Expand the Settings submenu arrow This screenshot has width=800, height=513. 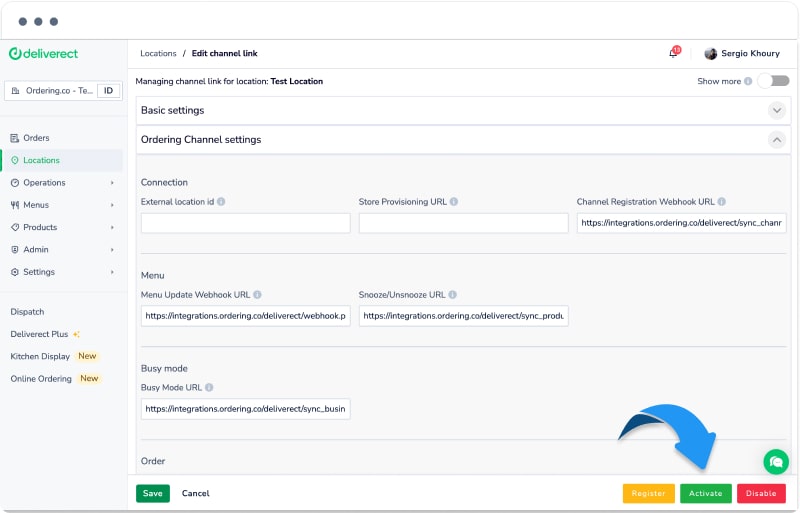[x=112, y=272]
